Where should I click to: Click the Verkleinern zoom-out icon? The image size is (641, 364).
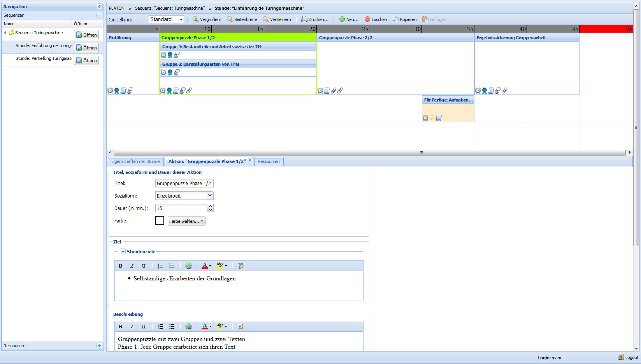(265, 19)
